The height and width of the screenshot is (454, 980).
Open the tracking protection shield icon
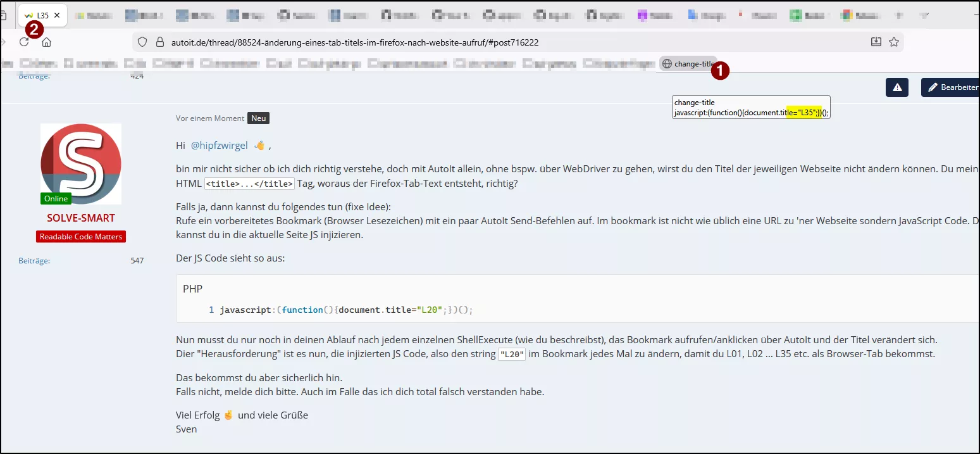(142, 42)
